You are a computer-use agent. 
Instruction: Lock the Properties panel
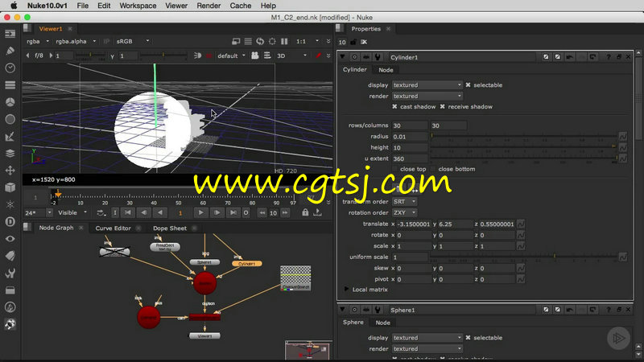click(353, 42)
